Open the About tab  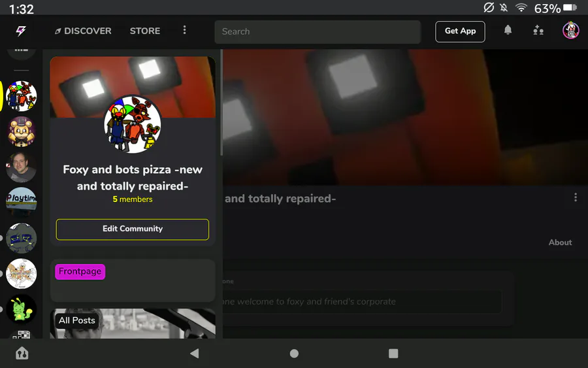(x=560, y=243)
